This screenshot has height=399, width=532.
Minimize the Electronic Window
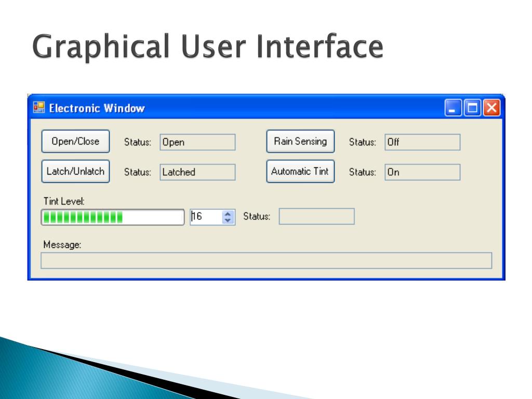(x=453, y=108)
